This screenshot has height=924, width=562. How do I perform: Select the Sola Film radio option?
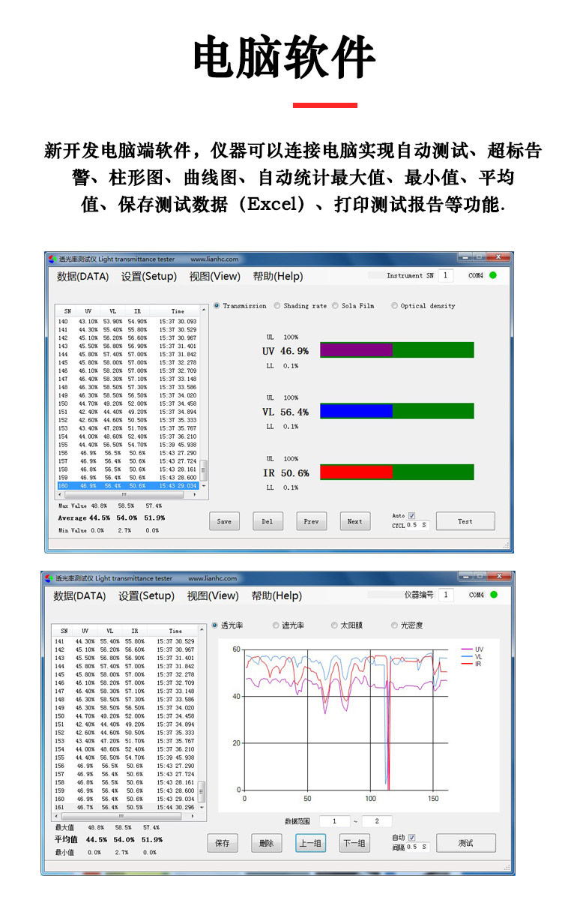(336, 306)
